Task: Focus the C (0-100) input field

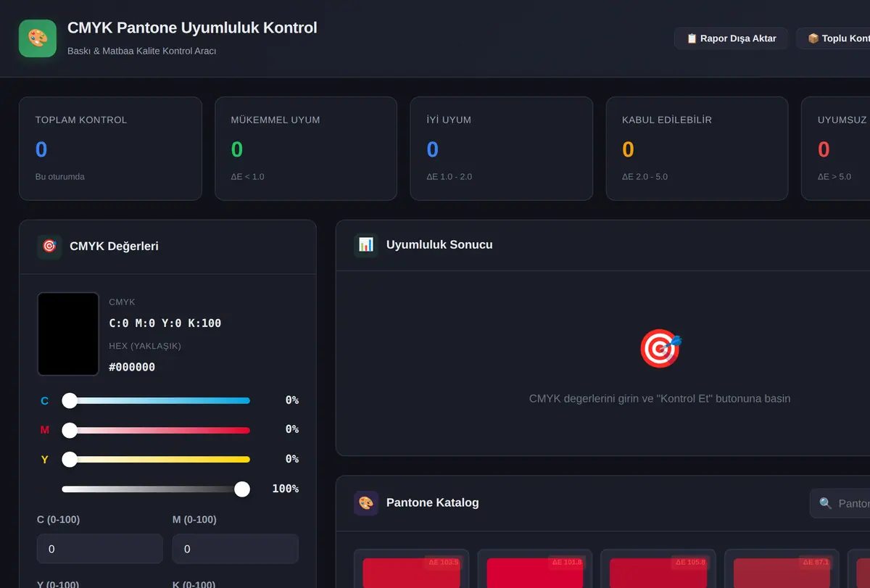Action: pos(100,549)
